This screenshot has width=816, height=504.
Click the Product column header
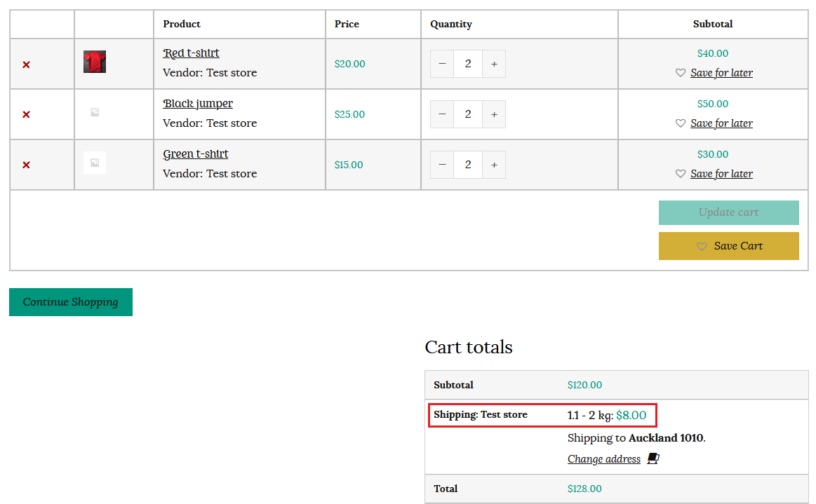[182, 24]
